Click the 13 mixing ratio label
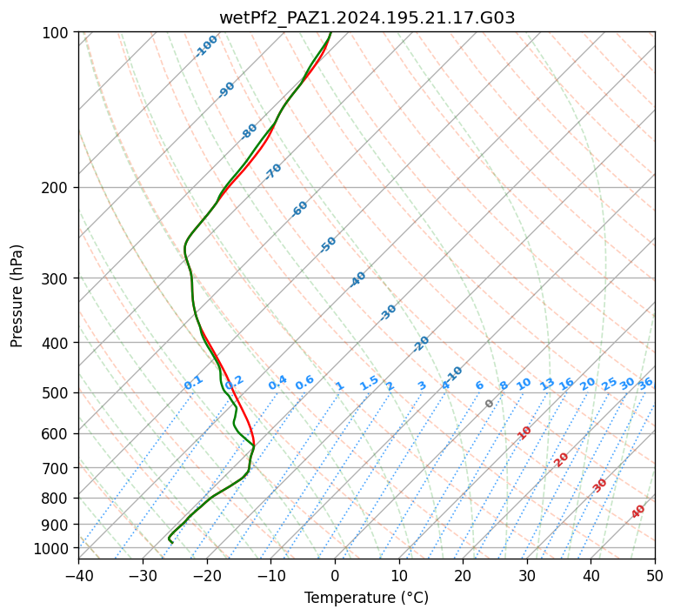Screen dimensions: 674x616 [547, 384]
